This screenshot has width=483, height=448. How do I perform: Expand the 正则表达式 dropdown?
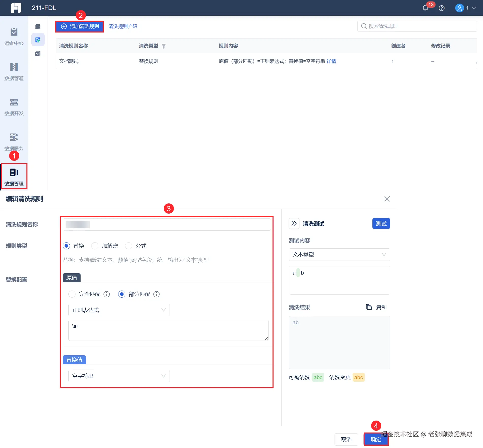tap(119, 310)
